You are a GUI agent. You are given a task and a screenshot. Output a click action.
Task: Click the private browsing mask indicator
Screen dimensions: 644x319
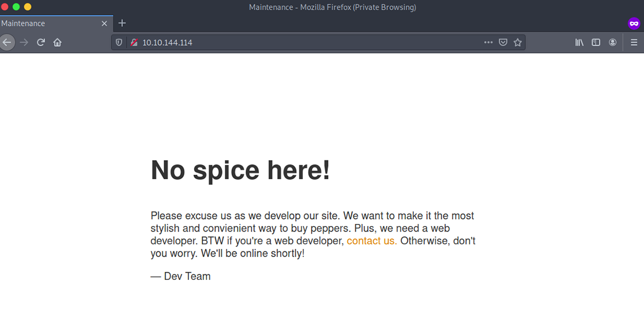[x=634, y=24]
